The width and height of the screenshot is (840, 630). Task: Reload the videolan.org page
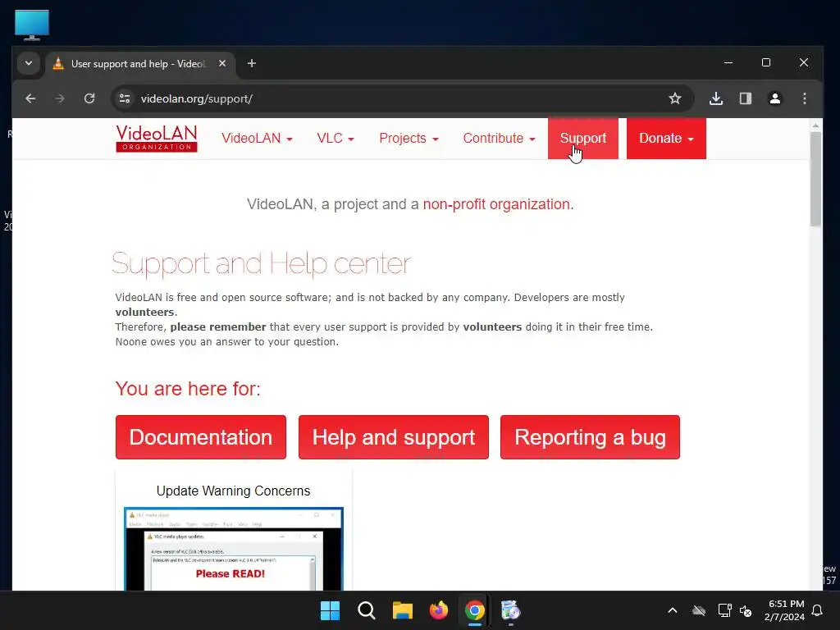89,98
